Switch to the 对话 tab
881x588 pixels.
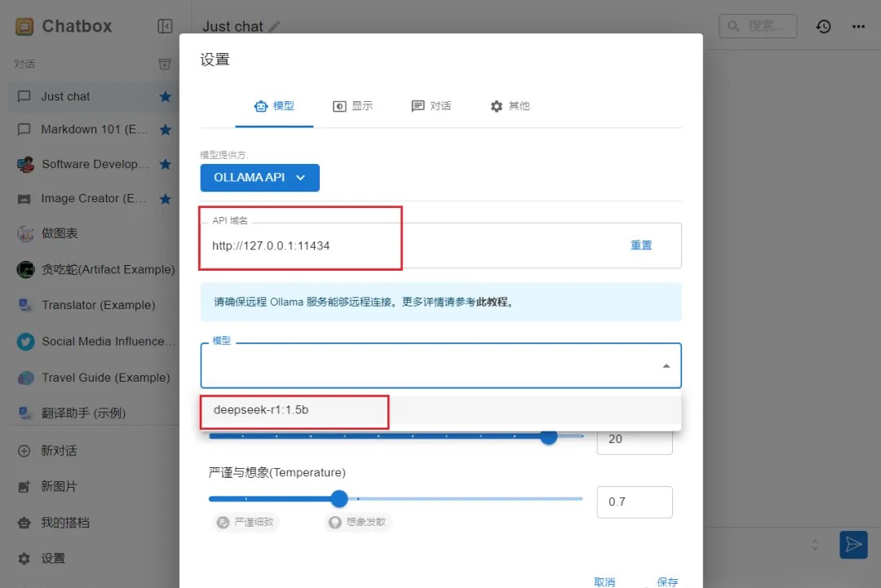pos(431,106)
